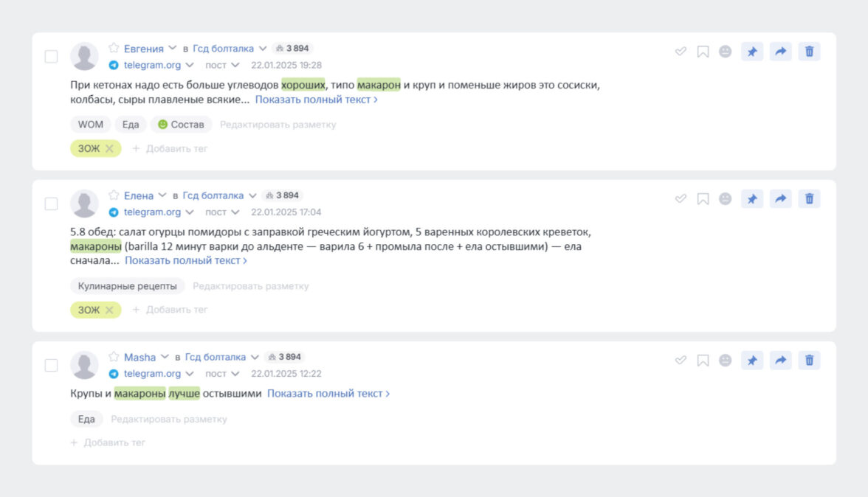Open telegram.org link in Елена's post
Image resolution: width=868 pixels, height=497 pixels.
(152, 212)
